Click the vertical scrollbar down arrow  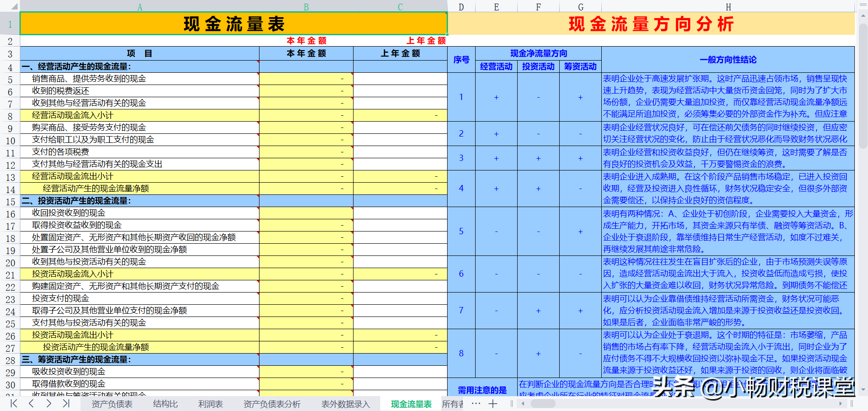pos(863,389)
